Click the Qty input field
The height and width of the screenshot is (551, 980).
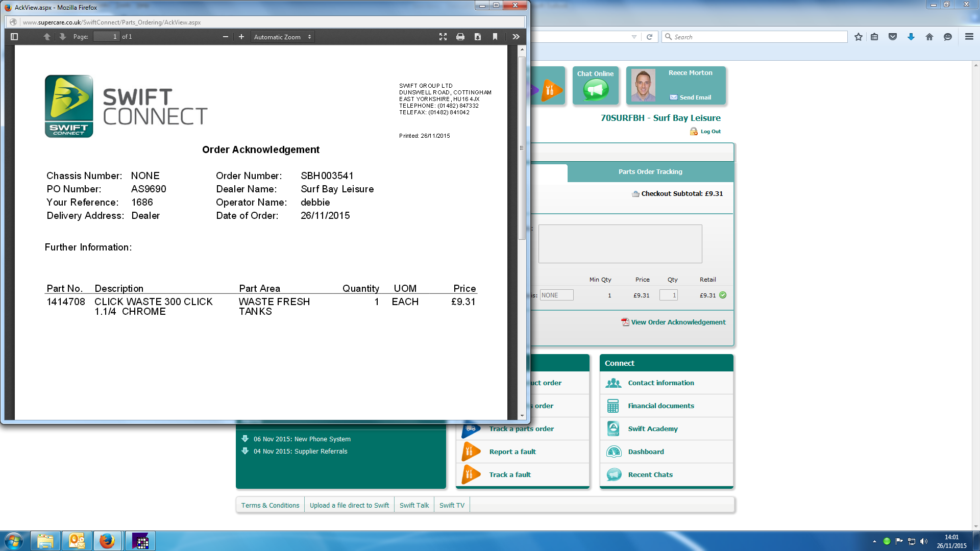click(668, 295)
